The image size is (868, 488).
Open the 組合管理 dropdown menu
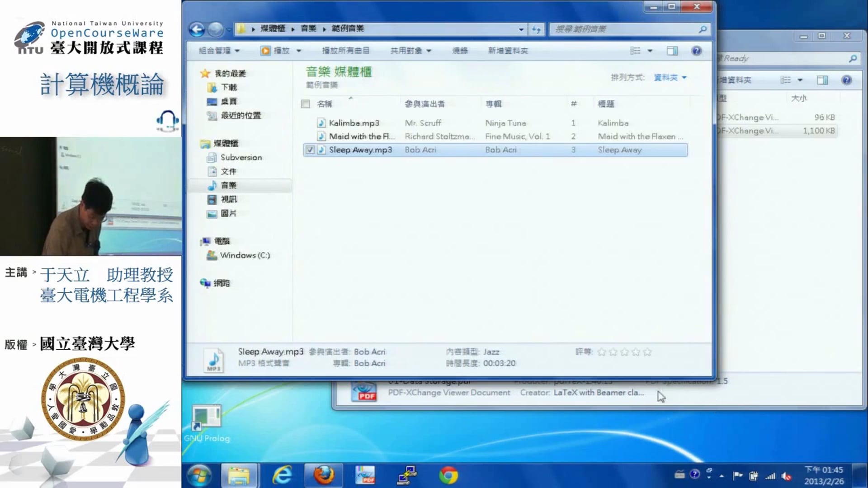click(219, 51)
